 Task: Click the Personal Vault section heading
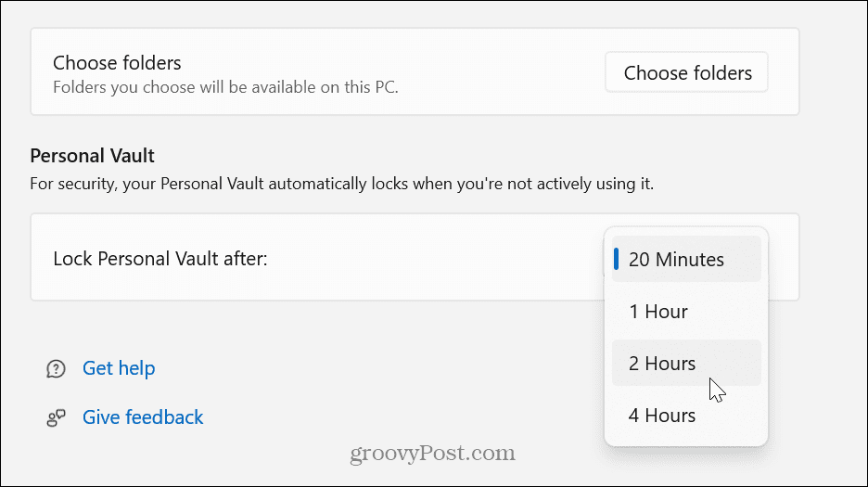[x=92, y=156]
